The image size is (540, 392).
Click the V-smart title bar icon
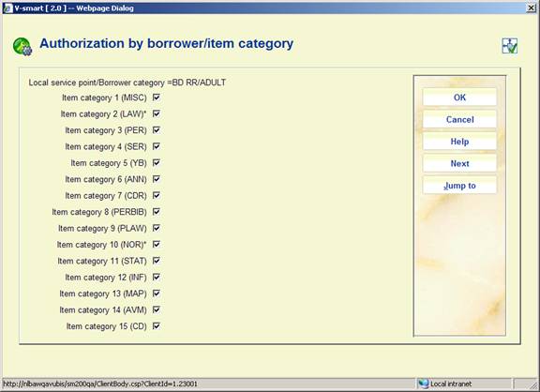coord(7,8)
